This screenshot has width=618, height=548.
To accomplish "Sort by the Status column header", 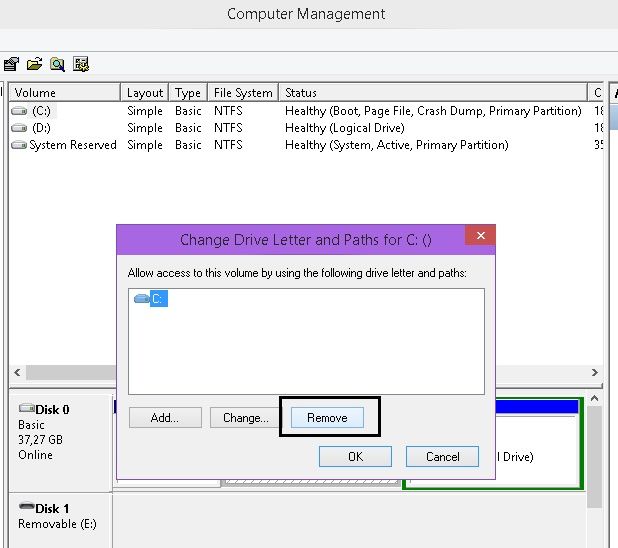I will point(433,93).
